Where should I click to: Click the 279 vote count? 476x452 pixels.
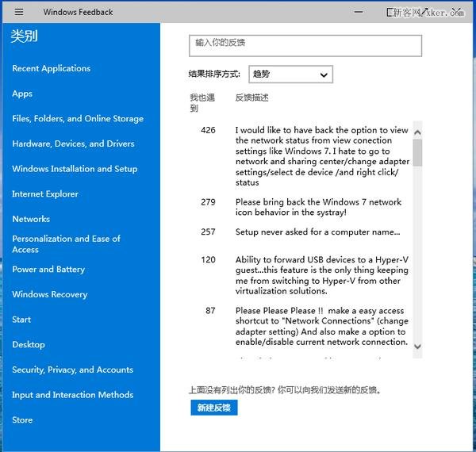coord(208,202)
